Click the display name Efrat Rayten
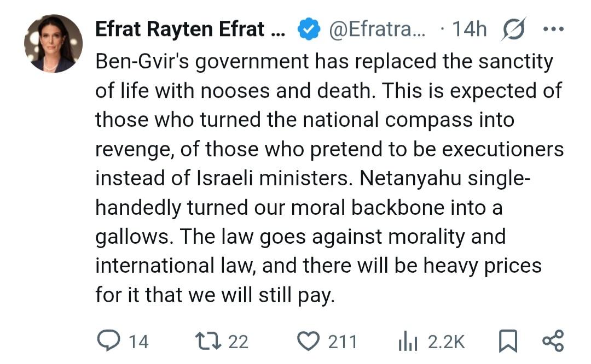Screen dimensions: 591x364 (x=189, y=30)
